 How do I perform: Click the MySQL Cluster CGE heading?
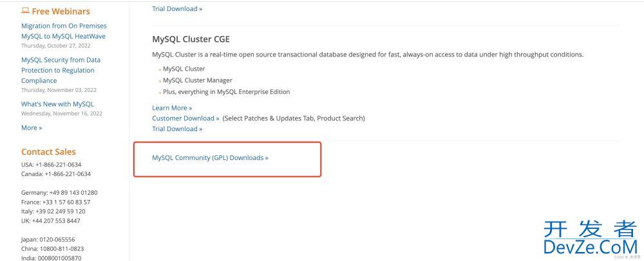point(191,39)
